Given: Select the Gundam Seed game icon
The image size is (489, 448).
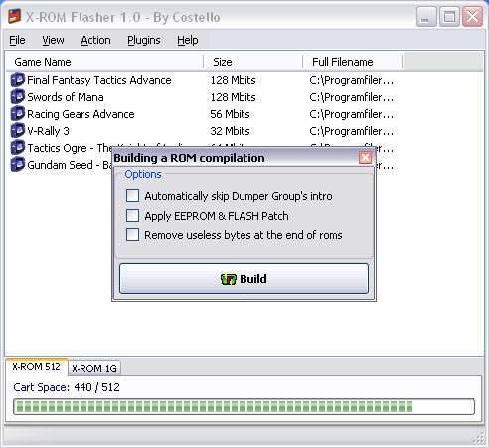Looking at the screenshot, I should point(18,165).
